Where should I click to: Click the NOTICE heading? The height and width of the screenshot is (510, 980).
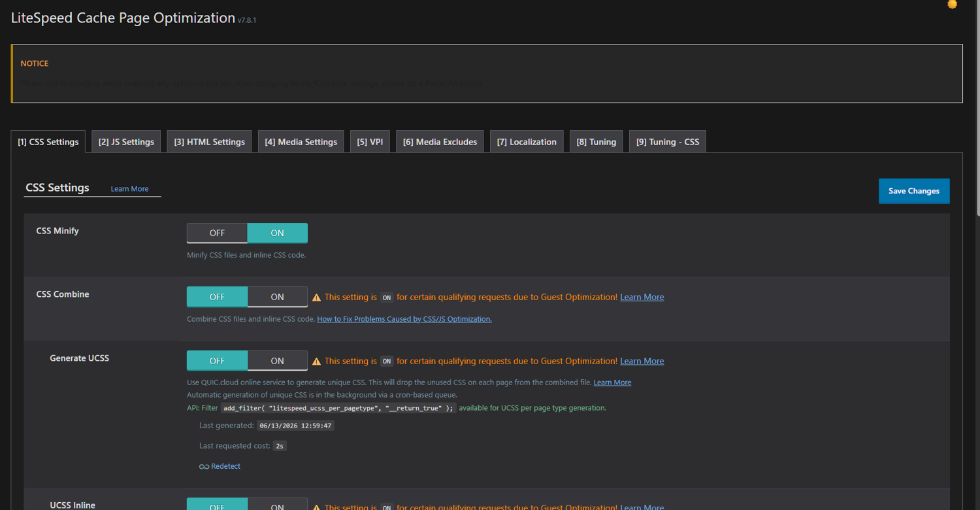pyautogui.click(x=35, y=63)
